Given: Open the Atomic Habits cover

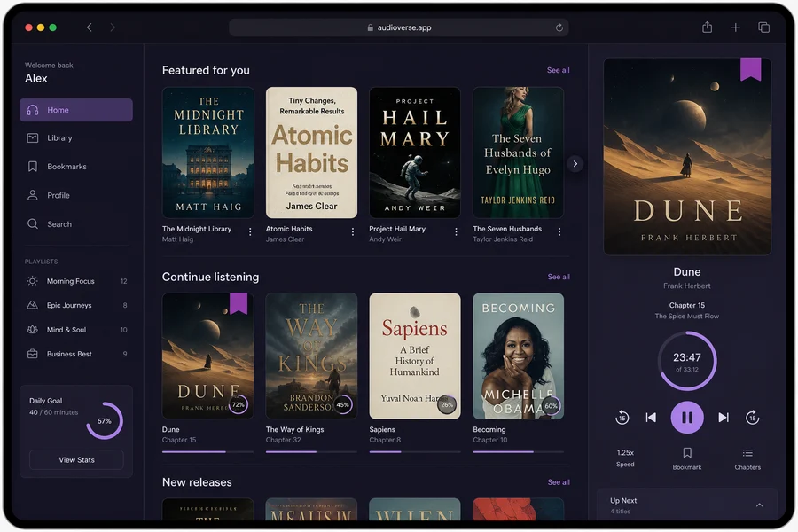Looking at the screenshot, I should (311, 153).
